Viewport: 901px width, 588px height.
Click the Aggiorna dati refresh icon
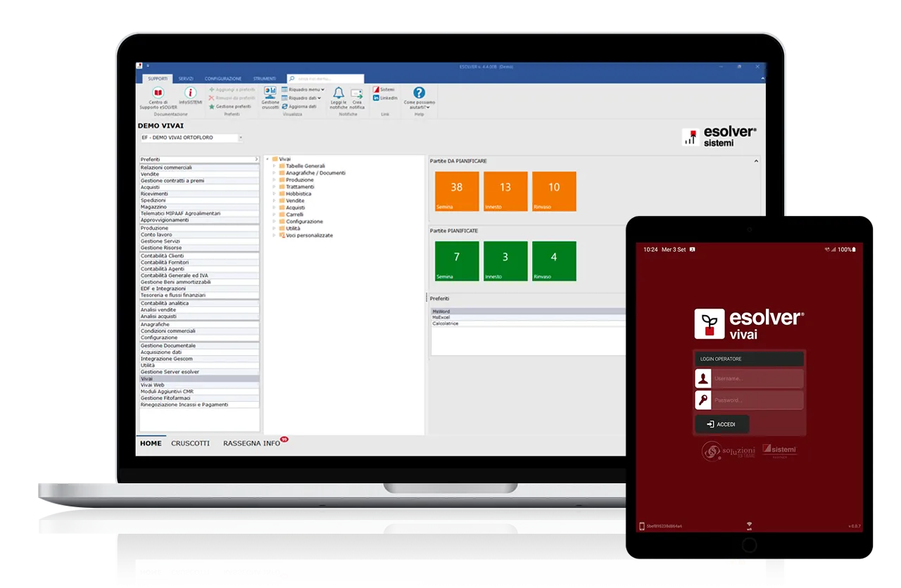pos(284,106)
